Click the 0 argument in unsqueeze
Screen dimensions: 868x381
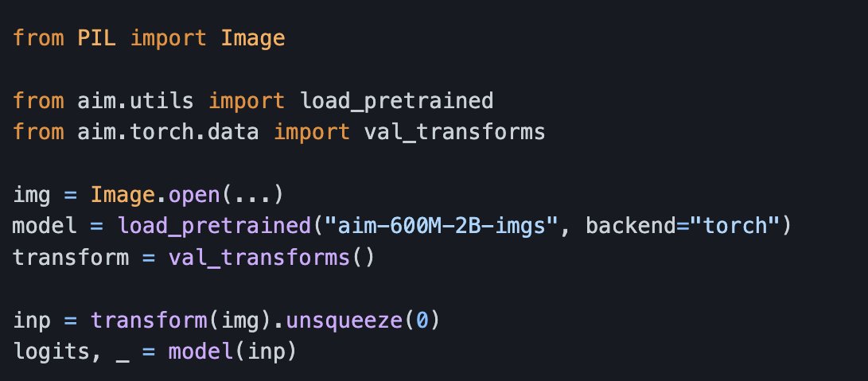click(x=421, y=321)
